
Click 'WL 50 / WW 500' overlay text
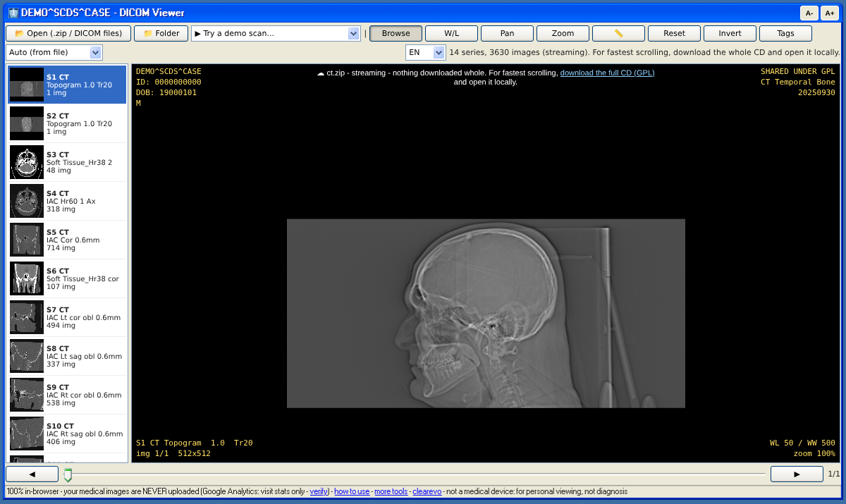(x=802, y=443)
